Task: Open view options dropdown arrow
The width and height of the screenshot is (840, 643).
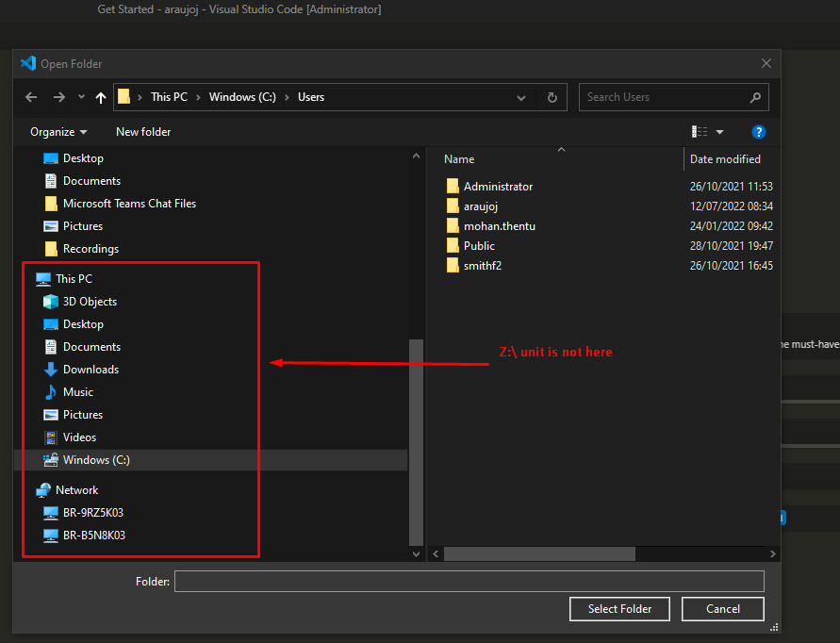Action: [x=719, y=132]
